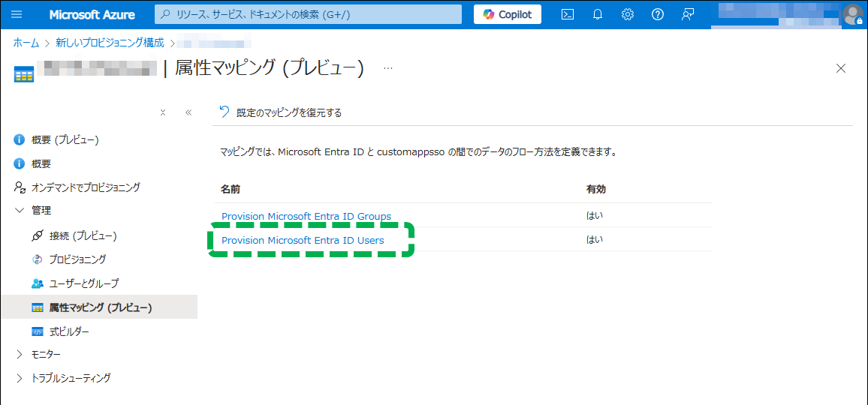Collapse the sidebar with double chevron
The width and height of the screenshot is (868, 405).
pyautogui.click(x=188, y=112)
